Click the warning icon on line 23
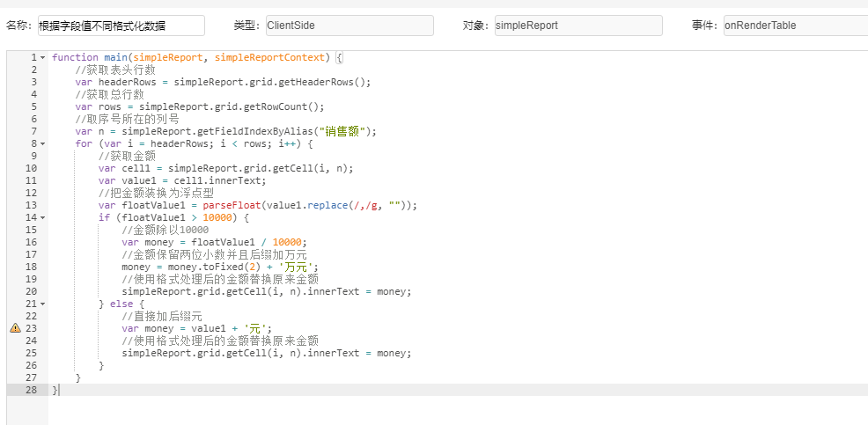This screenshot has width=868, height=425. (x=15, y=328)
